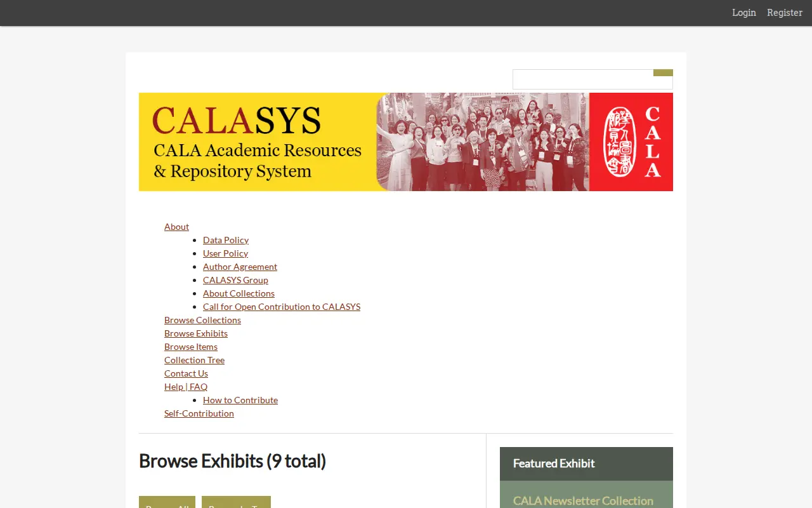Open the Contact Us page
812x508 pixels.
186,373
